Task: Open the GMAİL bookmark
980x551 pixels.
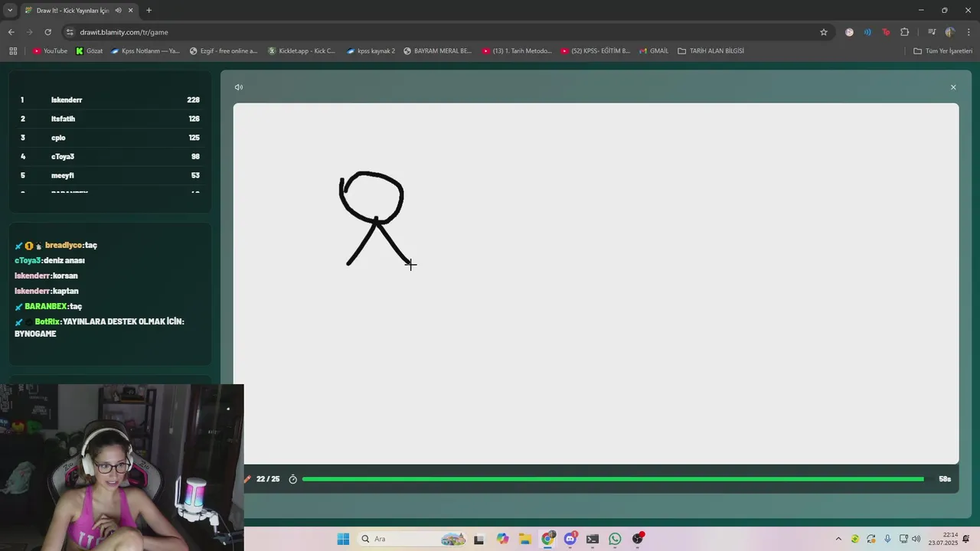Action: (653, 51)
